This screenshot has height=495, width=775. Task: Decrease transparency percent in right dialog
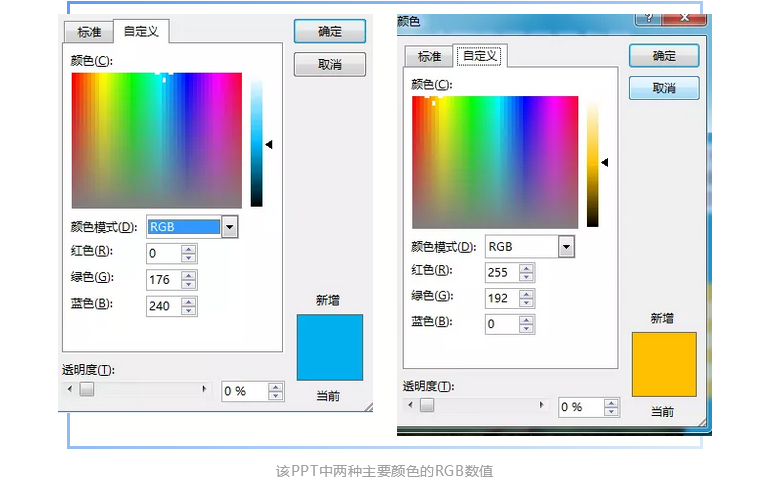611,411
